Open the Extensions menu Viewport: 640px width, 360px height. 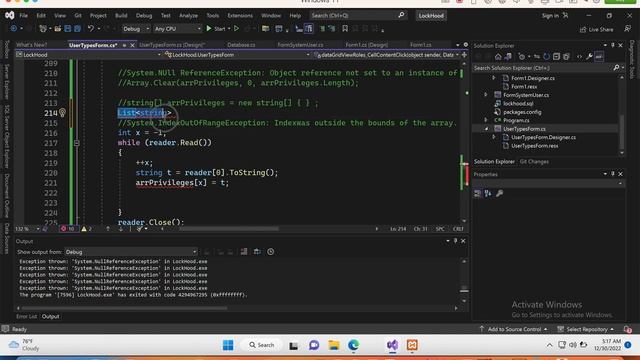tap(240, 16)
